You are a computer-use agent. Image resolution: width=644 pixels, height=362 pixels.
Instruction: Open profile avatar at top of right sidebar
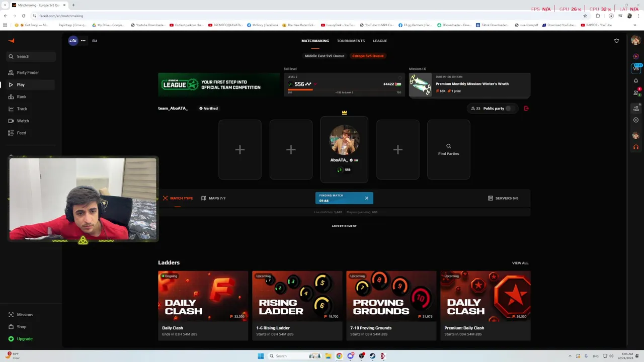tap(636, 41)
